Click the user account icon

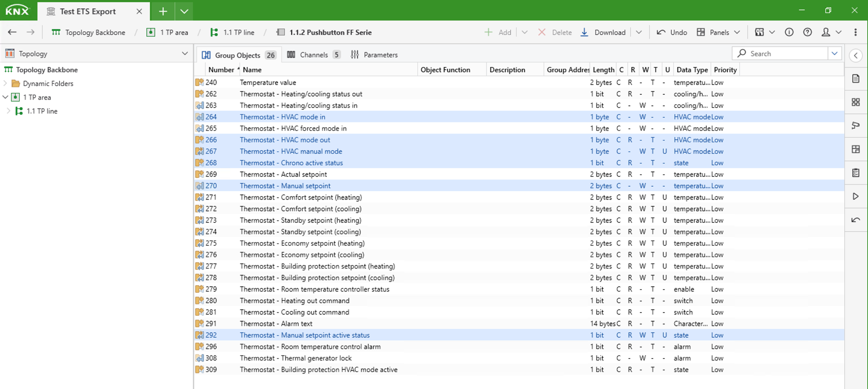click(826, 32)
